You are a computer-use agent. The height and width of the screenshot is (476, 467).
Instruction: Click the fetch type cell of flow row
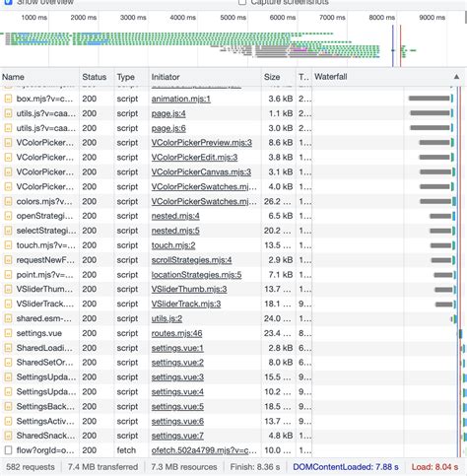[x=126, y=450]
